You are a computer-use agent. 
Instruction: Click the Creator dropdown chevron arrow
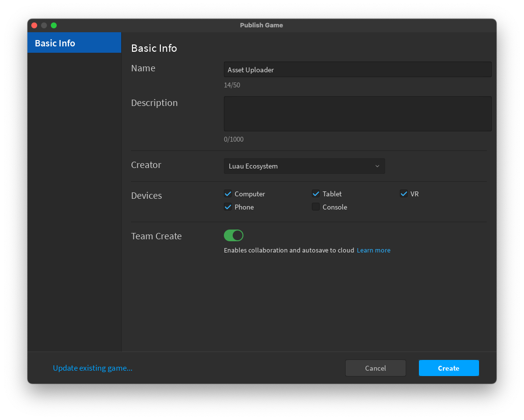pos(377,166)
